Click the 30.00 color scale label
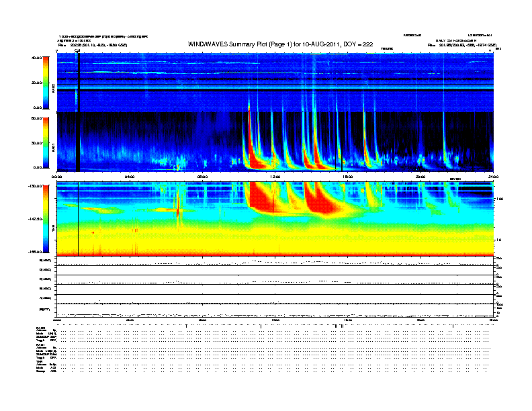 click(x=36, y=143)
